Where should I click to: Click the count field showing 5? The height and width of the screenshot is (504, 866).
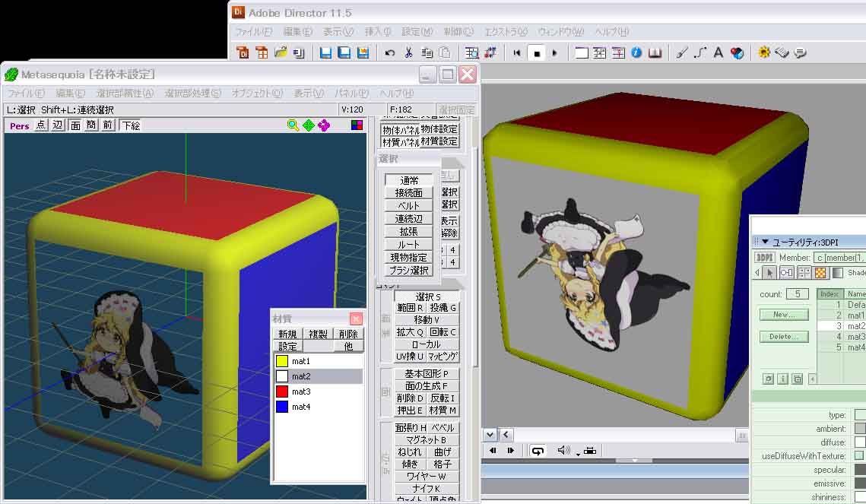[798, 293]
